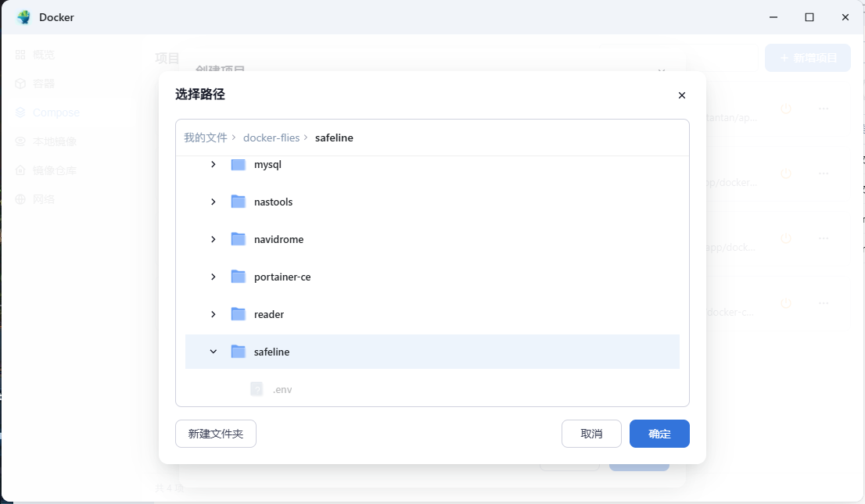The image size is (865, 504).
Task: Confirm the path with 确定
Action: 659,434
